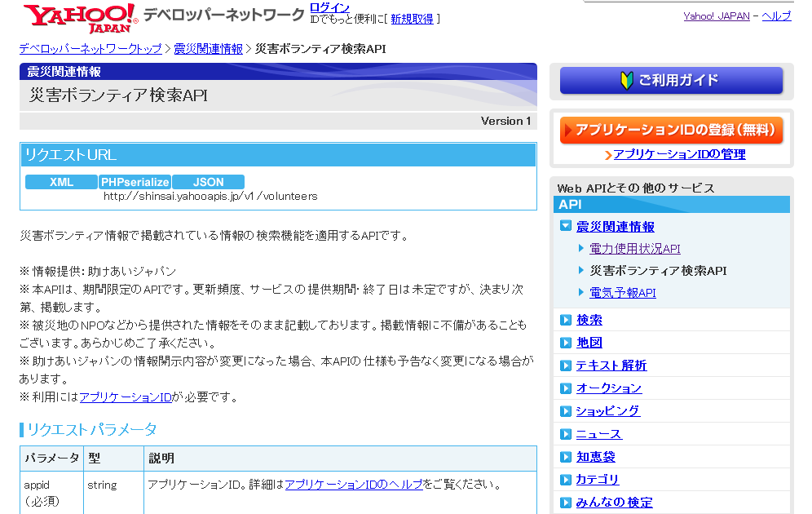Open the 知恵袋 sidebar link
812x514 pixels.
tap(595, 457)
